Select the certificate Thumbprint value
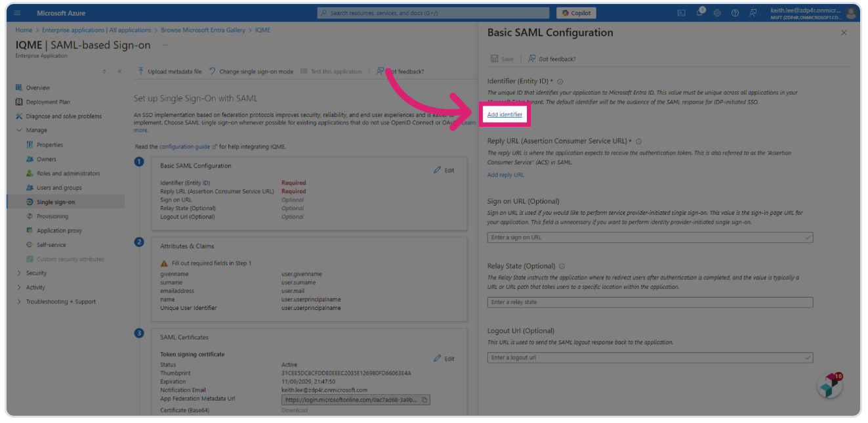868x423 pixels. (346, 374)
